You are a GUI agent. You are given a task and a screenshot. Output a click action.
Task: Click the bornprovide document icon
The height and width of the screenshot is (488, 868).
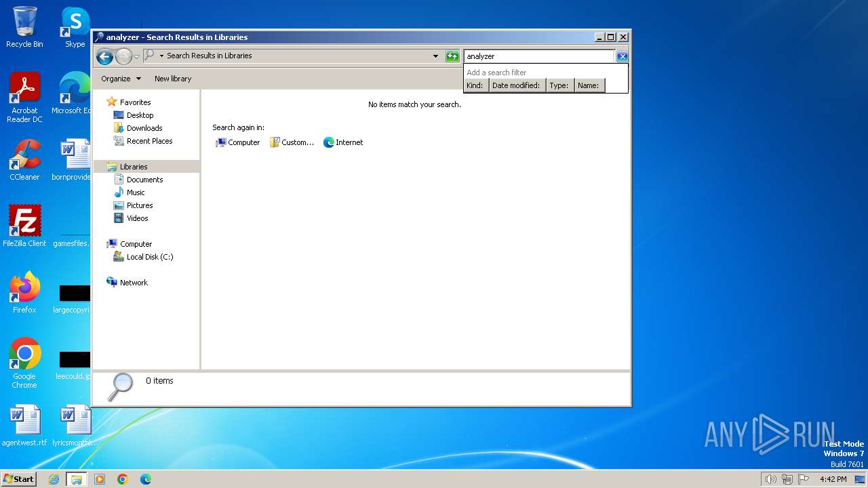(x=72, y=160)
